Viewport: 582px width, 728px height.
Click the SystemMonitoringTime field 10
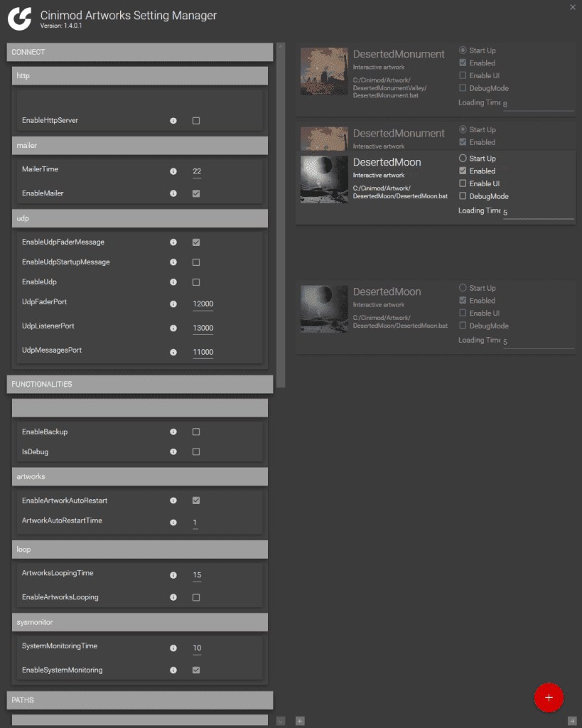click(x=198, y=648)
